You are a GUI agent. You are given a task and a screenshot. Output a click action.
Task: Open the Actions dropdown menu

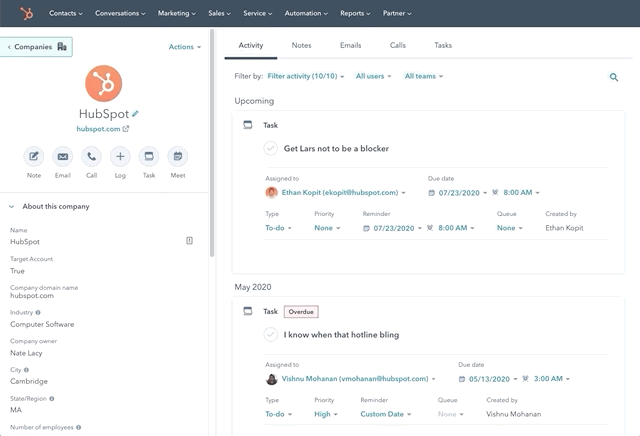[x=185, y=47]
